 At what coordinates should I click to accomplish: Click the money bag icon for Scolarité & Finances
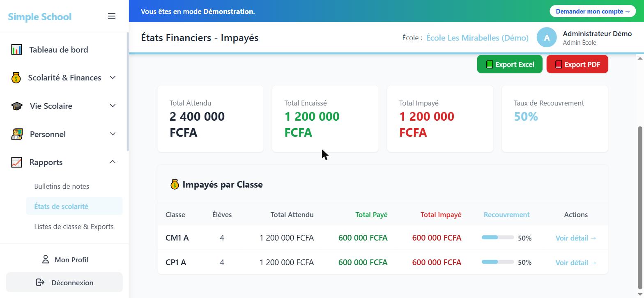(x=16, y=78)
